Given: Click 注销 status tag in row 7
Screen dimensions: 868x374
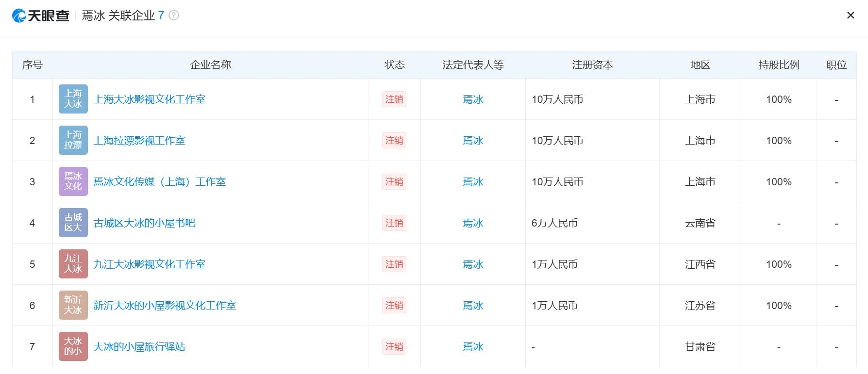Looking at the screenshot, I should [394, 347].
